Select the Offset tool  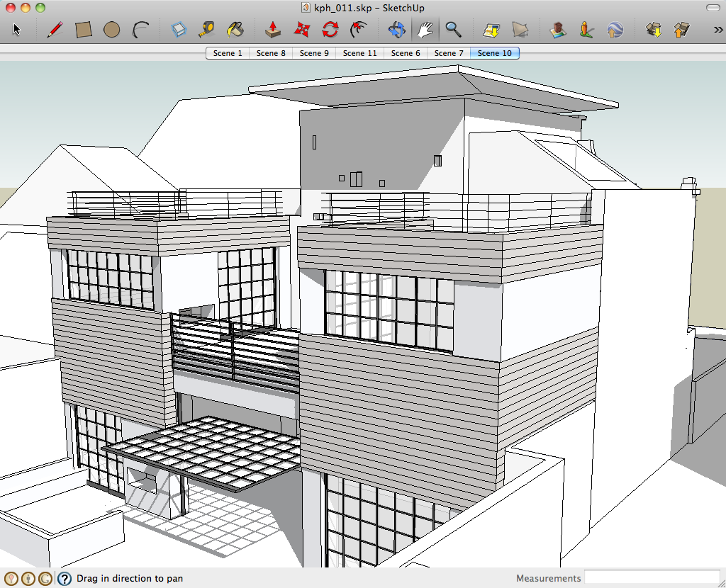click(358, 30)
